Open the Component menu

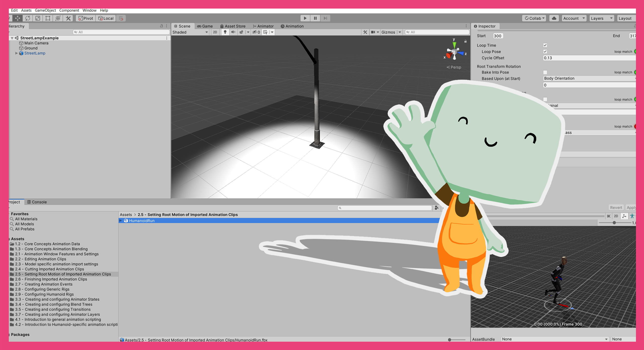[x=69, y=10]
